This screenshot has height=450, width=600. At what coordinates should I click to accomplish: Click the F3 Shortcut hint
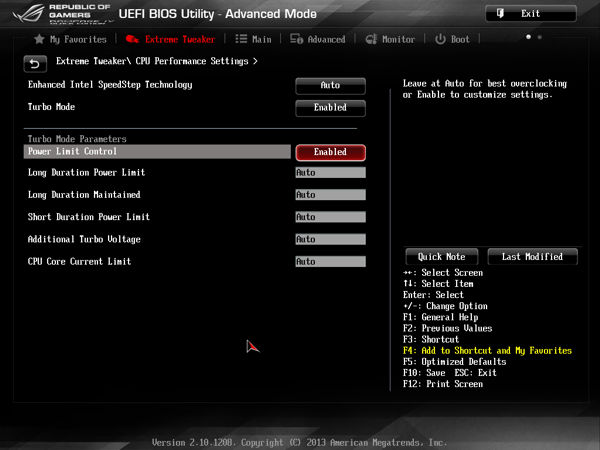(431, 339)
